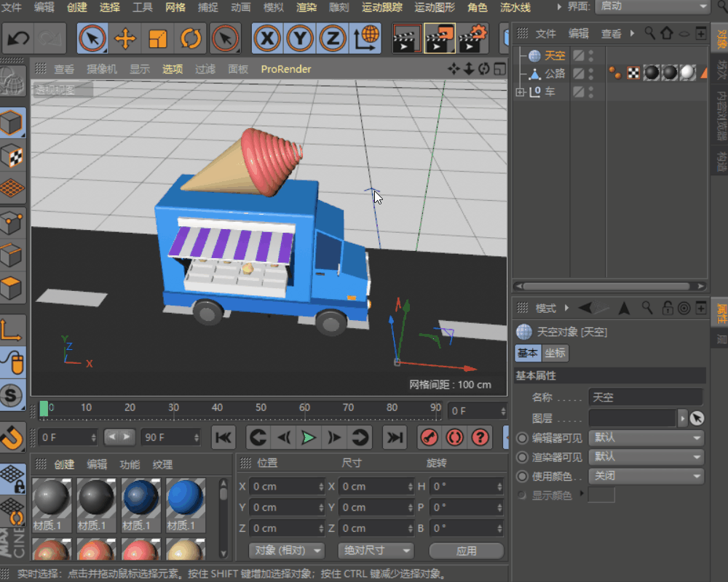This screenshot has height=582, width=728.
Task: Switch to the 坐标 tab
Action: (x=555, y=353)
